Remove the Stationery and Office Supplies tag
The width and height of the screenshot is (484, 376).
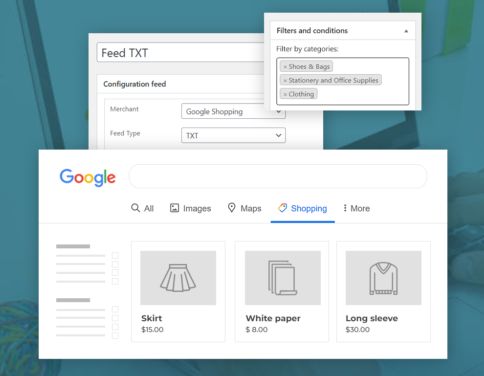tap(285, 81)
